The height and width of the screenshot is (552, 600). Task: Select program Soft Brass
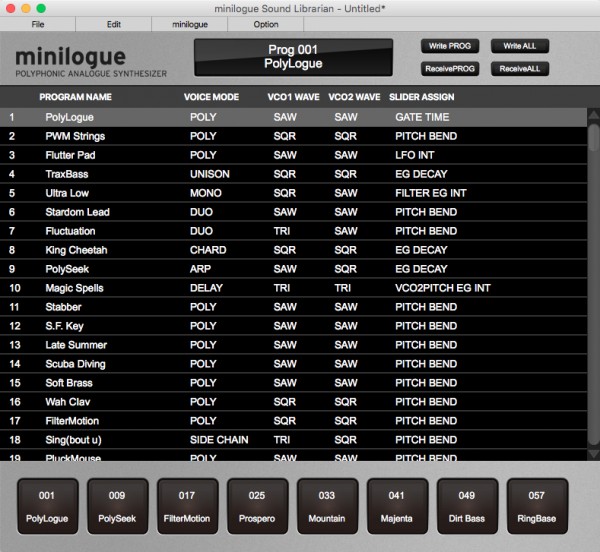point(293,383)
